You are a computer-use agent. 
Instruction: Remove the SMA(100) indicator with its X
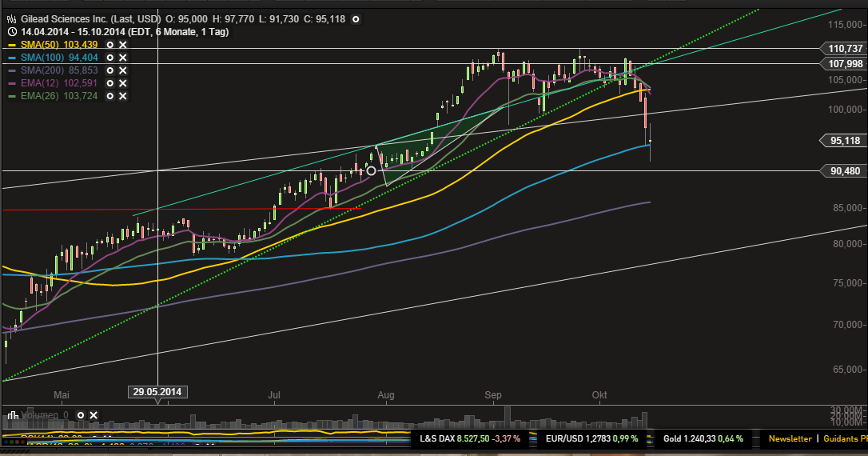pyautogui.click(x=123, y=58)
